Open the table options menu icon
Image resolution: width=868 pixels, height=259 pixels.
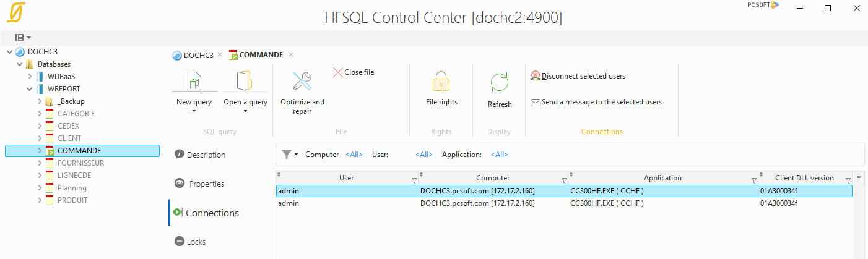tap(859, 177)
